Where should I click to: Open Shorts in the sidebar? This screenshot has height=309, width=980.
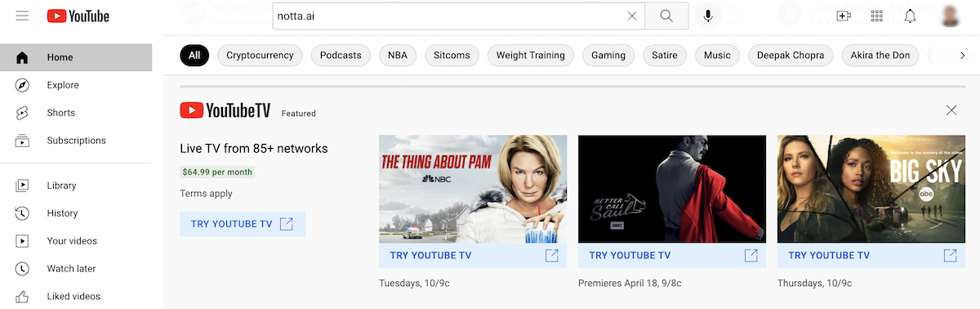76,113
